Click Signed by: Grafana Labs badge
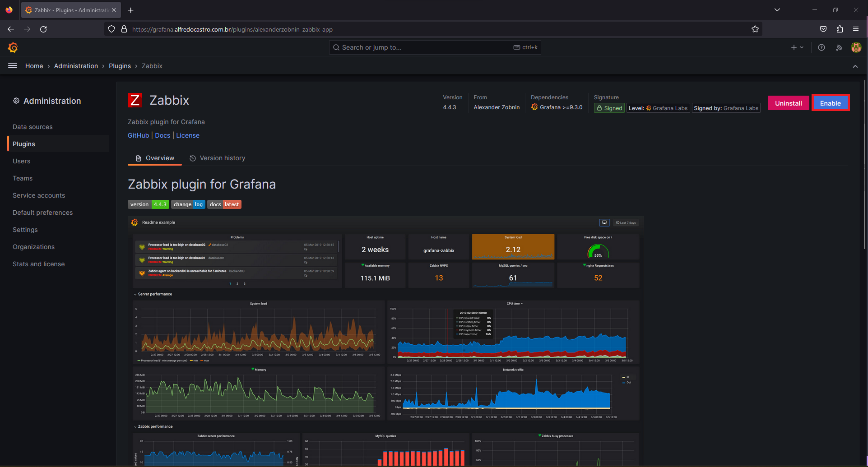The image size is (868, 467). 726,108
